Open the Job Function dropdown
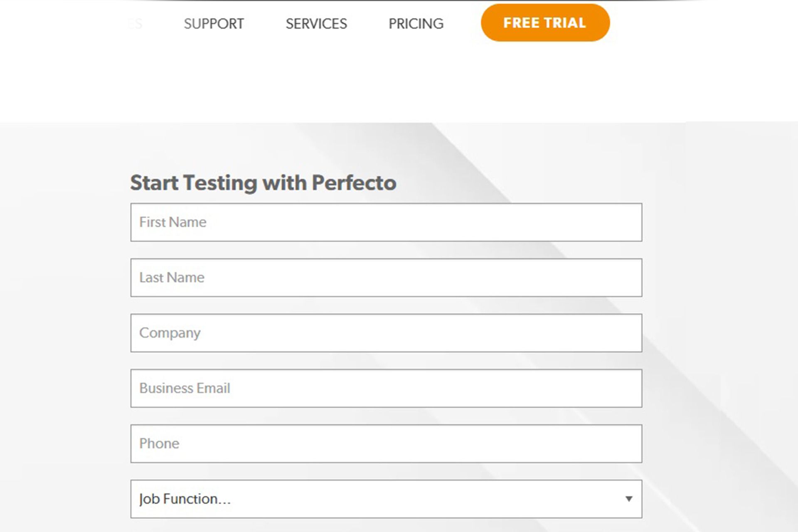 (386, 499)
